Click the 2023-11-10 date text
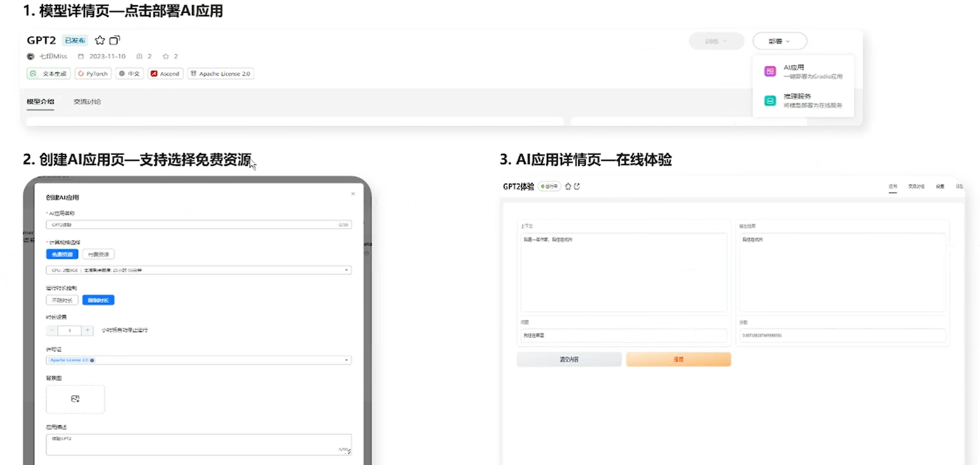Viewport: 980px width, 465px height. pyautogui.click(x=107, y=56)
